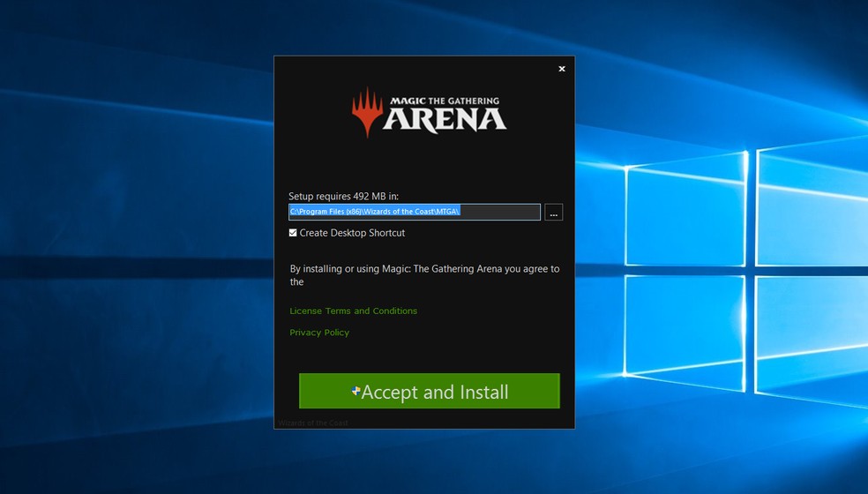This screenshot has width=868, height=494.
Task: Open the Privacy Policy link
Action: [x=319, y=333]
